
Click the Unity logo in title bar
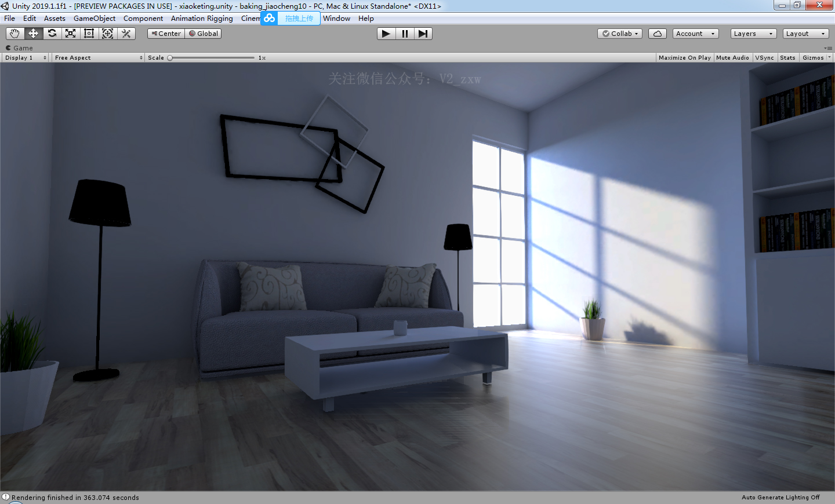(x=5, y=6)
